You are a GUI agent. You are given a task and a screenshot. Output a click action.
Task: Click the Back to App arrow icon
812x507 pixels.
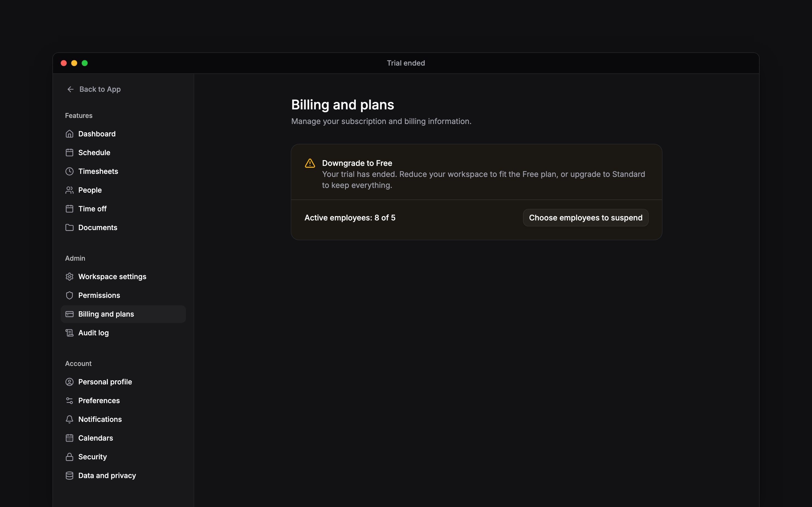click(x=70, y=89)
